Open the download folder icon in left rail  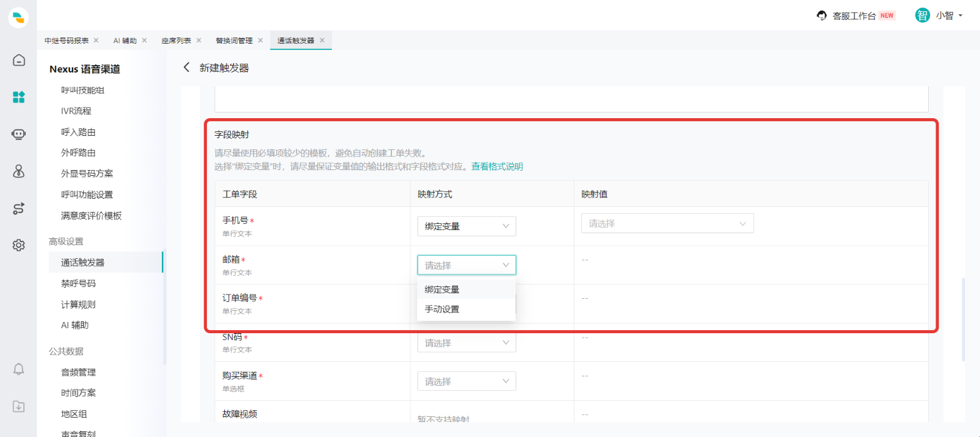pos(19,406)
